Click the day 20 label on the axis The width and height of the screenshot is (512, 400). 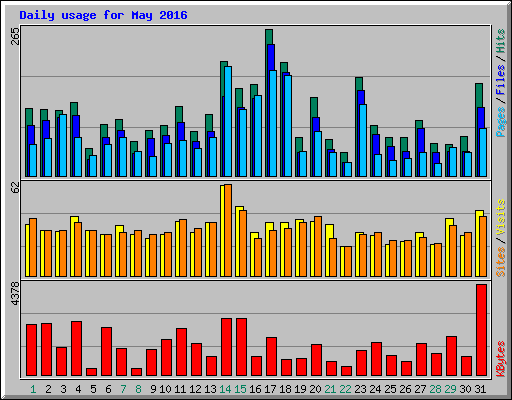pyautogui.click(x=315, y=389)
